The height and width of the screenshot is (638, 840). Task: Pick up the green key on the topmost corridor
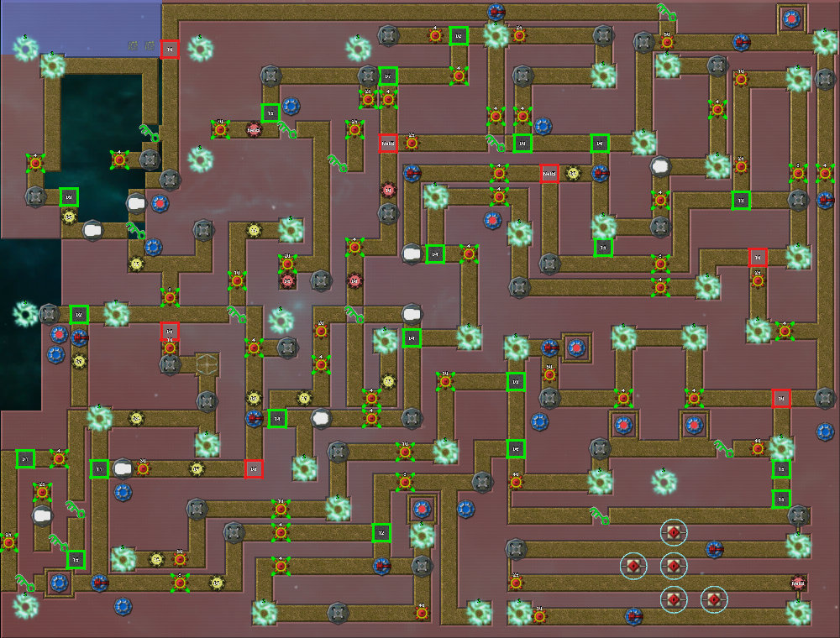[667, 12]
